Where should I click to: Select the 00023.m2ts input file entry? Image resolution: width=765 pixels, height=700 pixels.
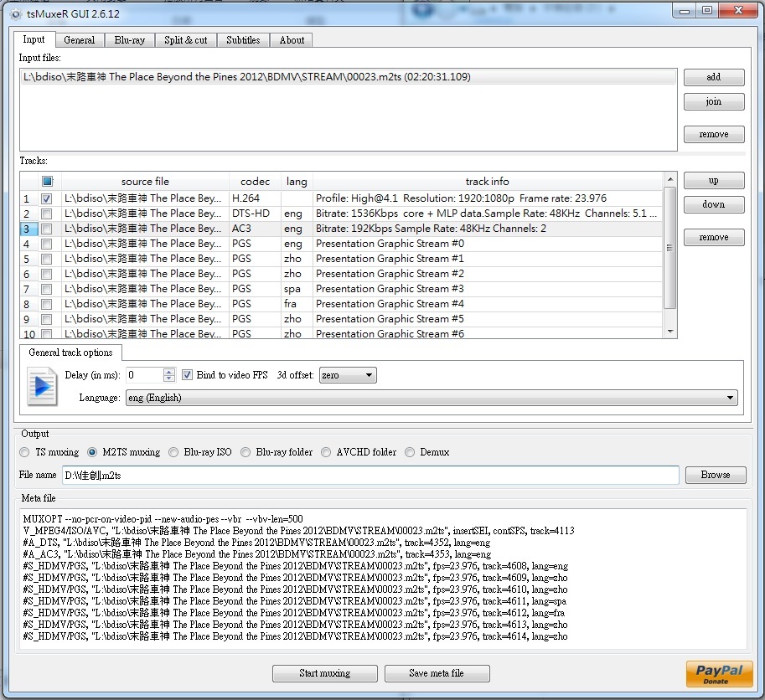tap(349, 77)
